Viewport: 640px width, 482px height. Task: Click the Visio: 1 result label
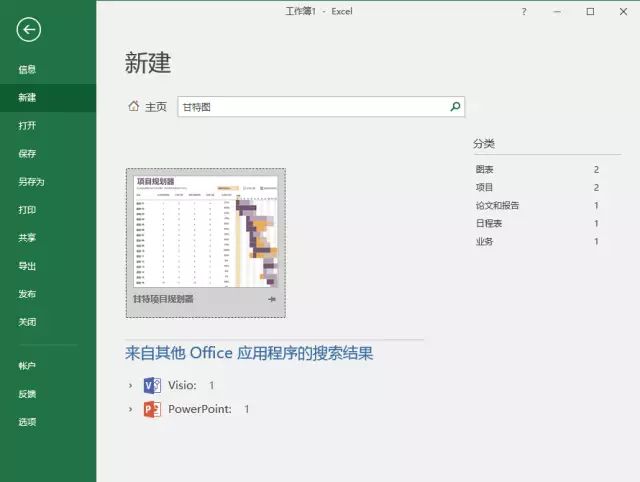[191, 385]
